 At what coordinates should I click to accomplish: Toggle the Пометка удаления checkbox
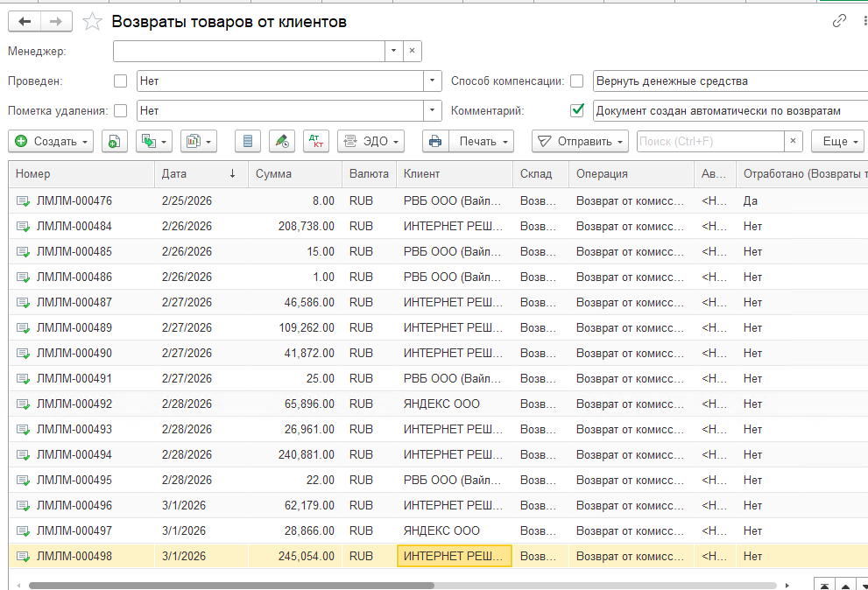pos(120,110)
